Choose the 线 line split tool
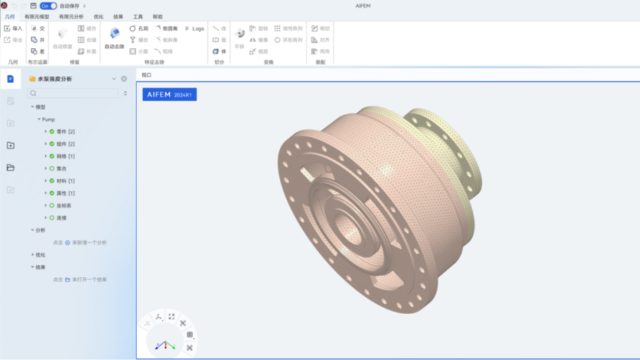The height and width of the screenshot is (360, 640). [220, 29]
